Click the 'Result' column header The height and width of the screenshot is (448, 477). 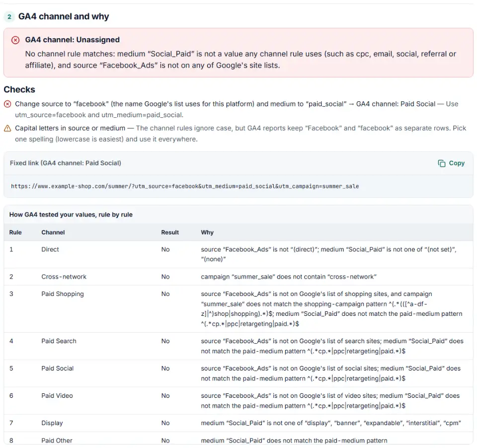click(170, 232)
